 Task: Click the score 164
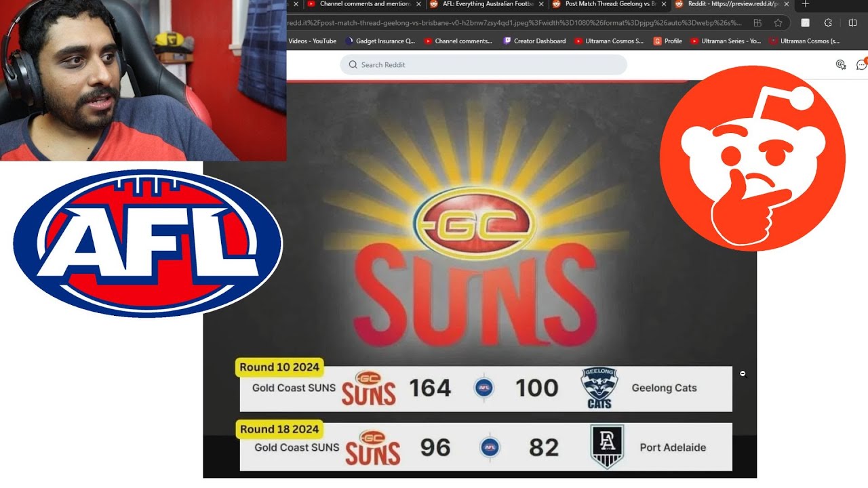point(430,388)
